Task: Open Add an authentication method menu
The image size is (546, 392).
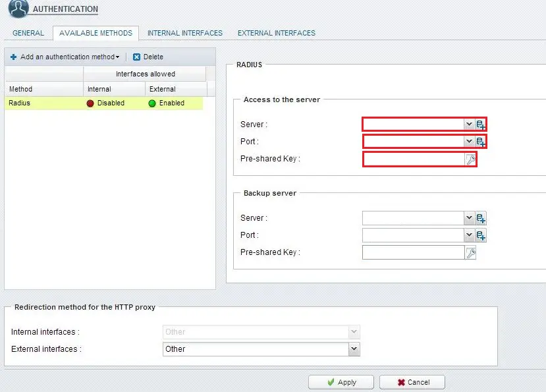Action: coord(65,57)
